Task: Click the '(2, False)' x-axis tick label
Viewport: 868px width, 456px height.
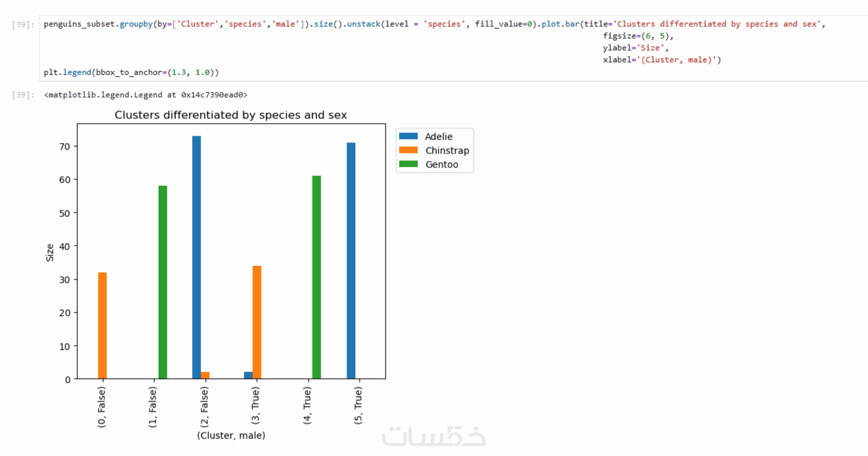Action: [205, 407]
